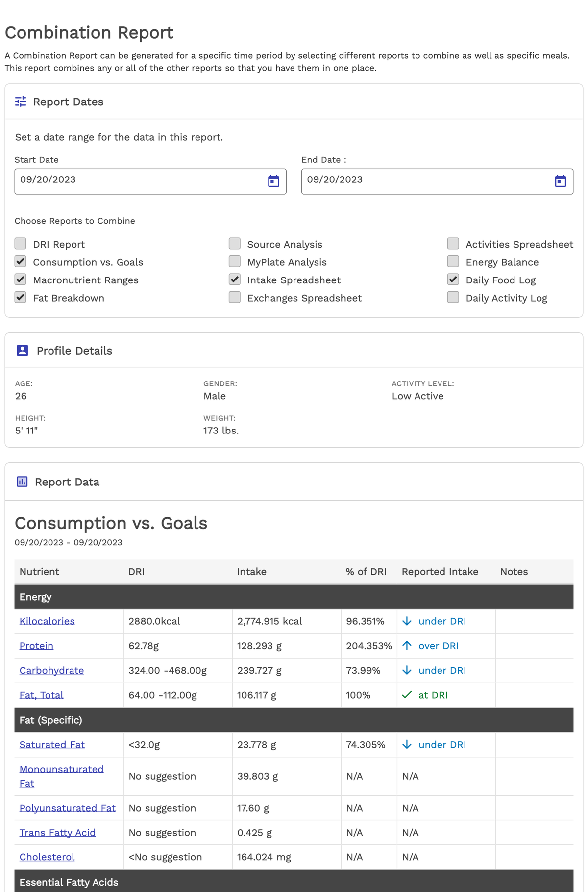Open the Trans Fatty Acid link
This screenshot has width=588, height=892.
[57, 832]
